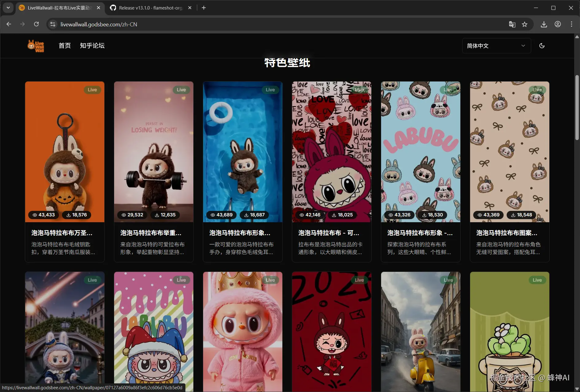
Task: Click the forward navigation arrow
Action: (22, 24)
